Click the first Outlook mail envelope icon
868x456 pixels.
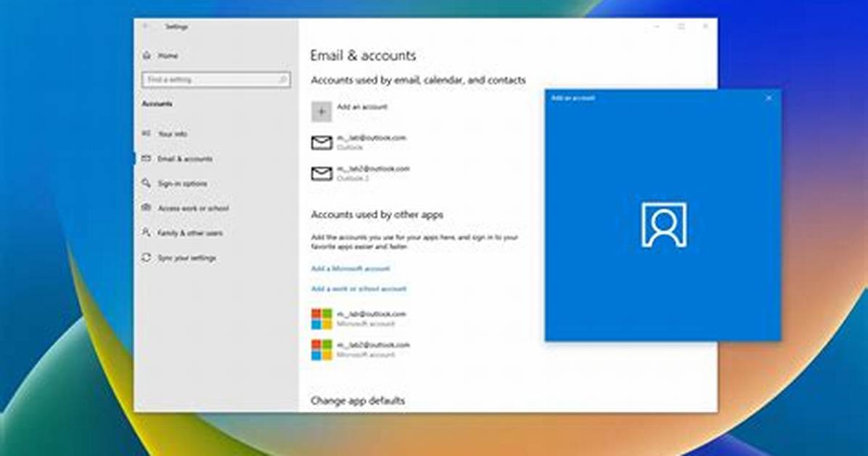click(x=322, y=143)
